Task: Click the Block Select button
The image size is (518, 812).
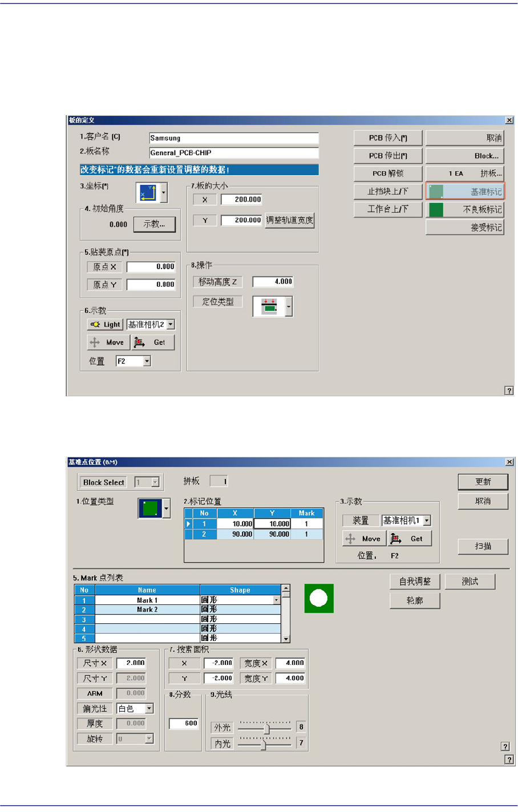Action: coord(104,482)
